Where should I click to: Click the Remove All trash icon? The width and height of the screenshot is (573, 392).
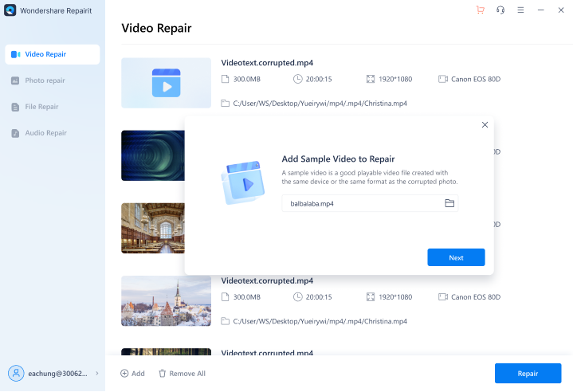(163, 373)
